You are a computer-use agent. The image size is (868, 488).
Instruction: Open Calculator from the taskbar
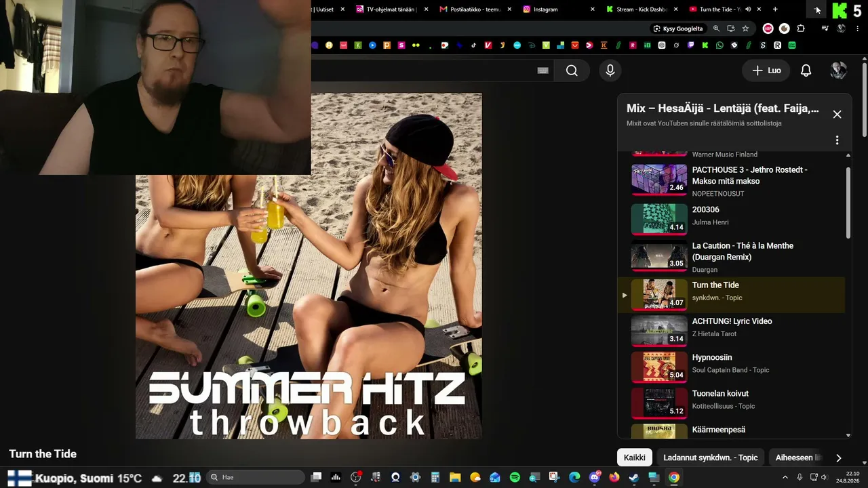(x=435, y=477)
